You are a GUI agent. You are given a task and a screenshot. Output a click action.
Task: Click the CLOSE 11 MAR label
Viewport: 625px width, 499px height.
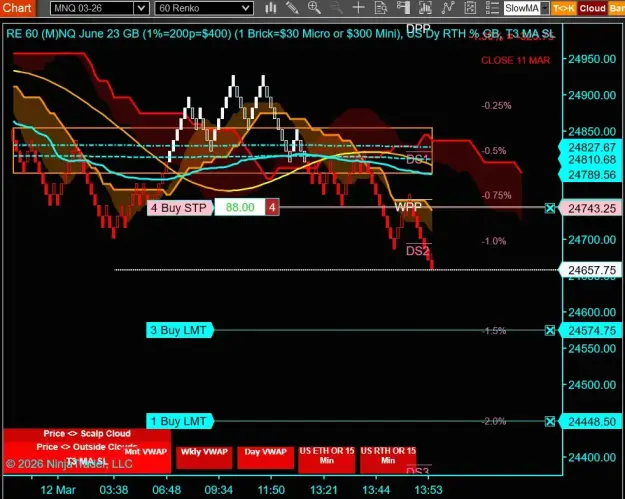(516, 60)
